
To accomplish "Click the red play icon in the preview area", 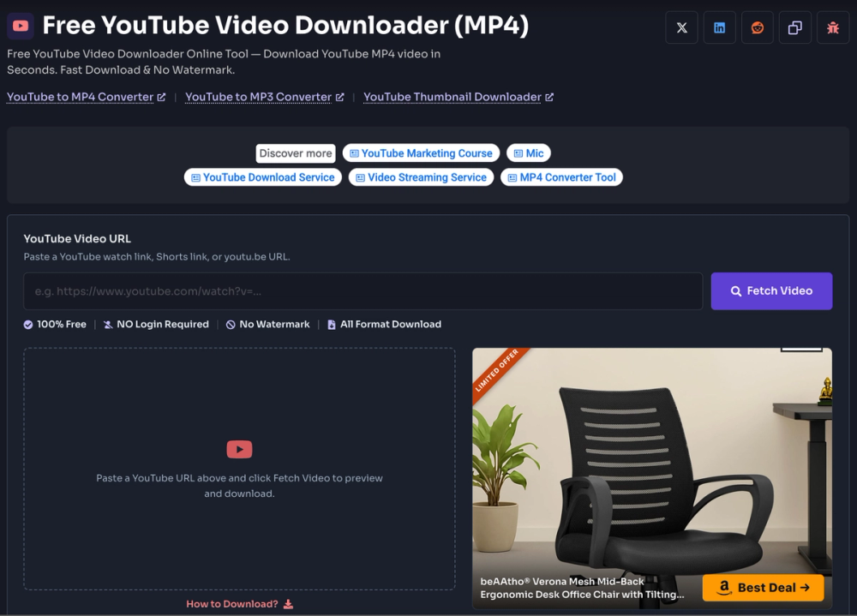I will point(239,449).
